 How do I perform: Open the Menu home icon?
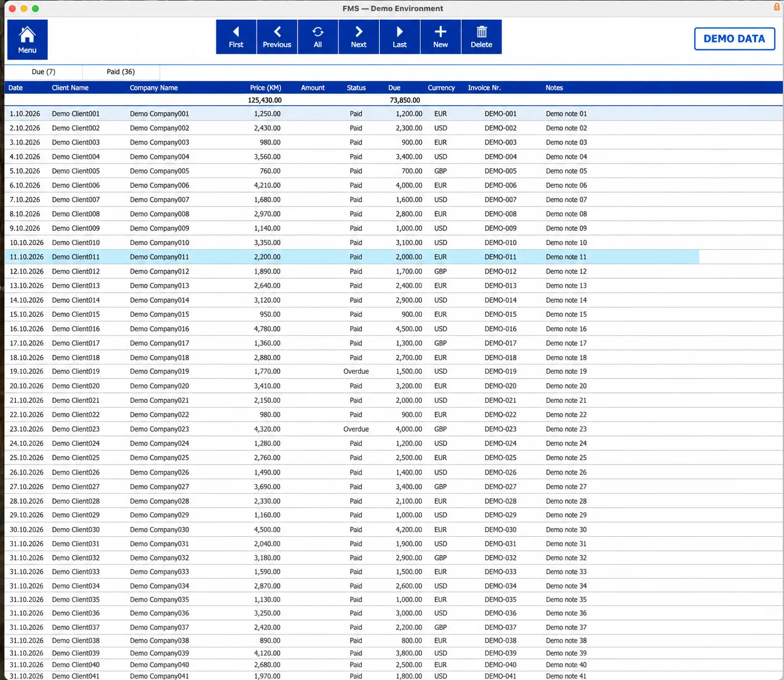tap(27, 40)
